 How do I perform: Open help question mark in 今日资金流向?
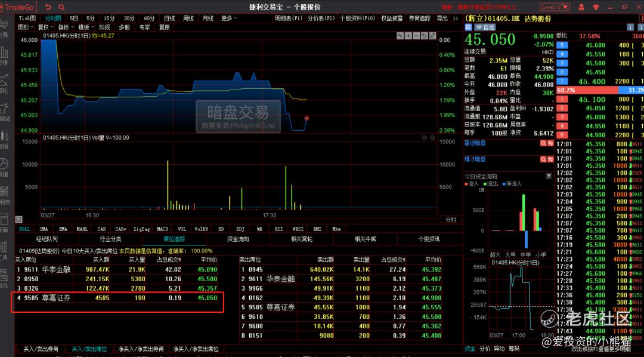tap(549, 176)
